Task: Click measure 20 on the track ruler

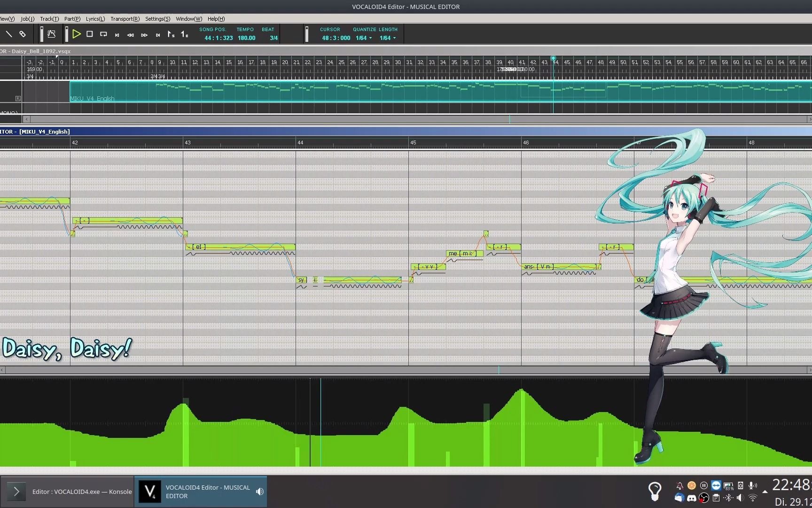Action: pos(285,62)
